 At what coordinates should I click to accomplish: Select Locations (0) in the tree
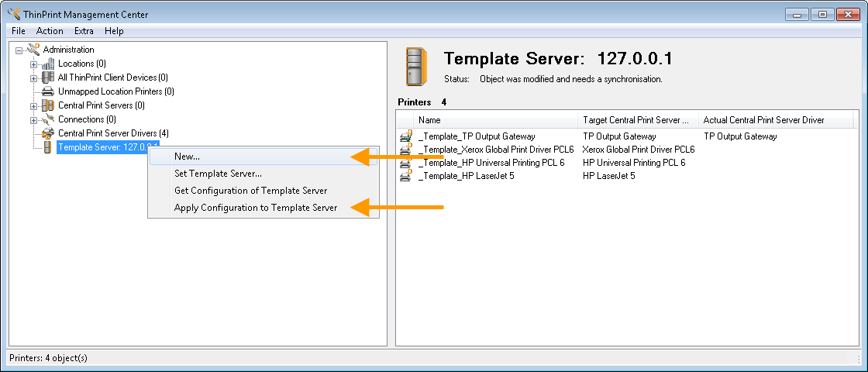82,64
